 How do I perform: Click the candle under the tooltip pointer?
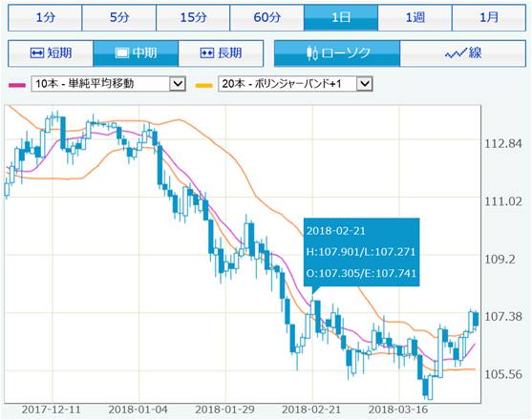(x=312, y=307)
